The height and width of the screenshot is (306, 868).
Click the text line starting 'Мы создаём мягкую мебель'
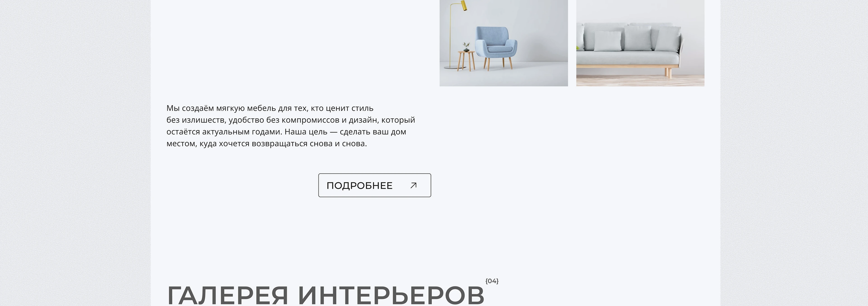coord(270,108)
